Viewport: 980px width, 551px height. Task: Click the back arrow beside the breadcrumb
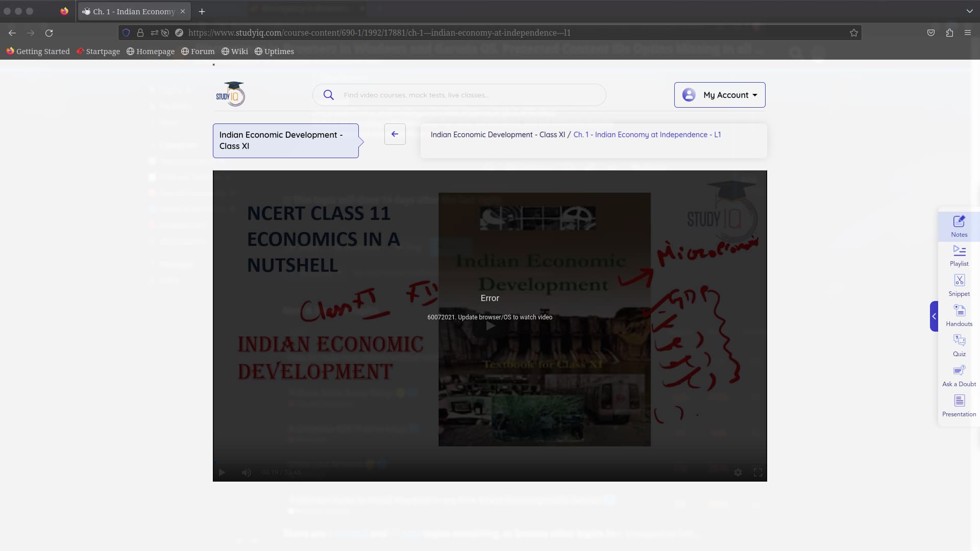coord(395,134)
